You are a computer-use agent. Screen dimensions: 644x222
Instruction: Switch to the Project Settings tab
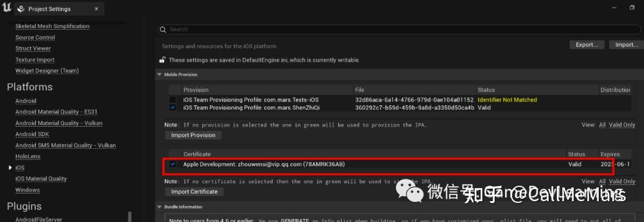pos(58,9)
